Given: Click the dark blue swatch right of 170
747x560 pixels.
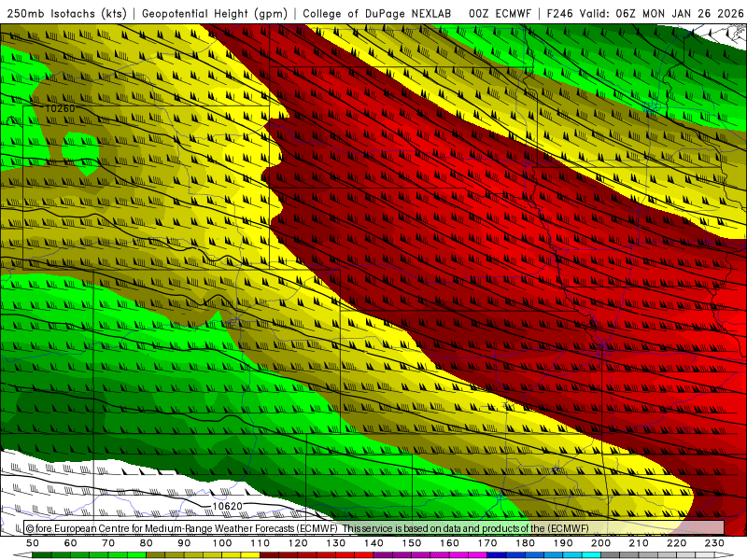Looking at the screenshot, I should click(497, 555).
